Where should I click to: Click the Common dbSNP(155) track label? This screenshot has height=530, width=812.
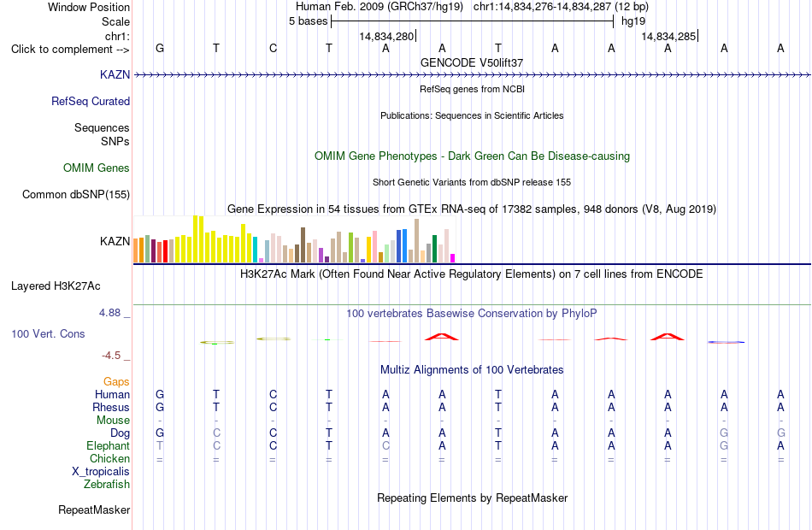76,194
